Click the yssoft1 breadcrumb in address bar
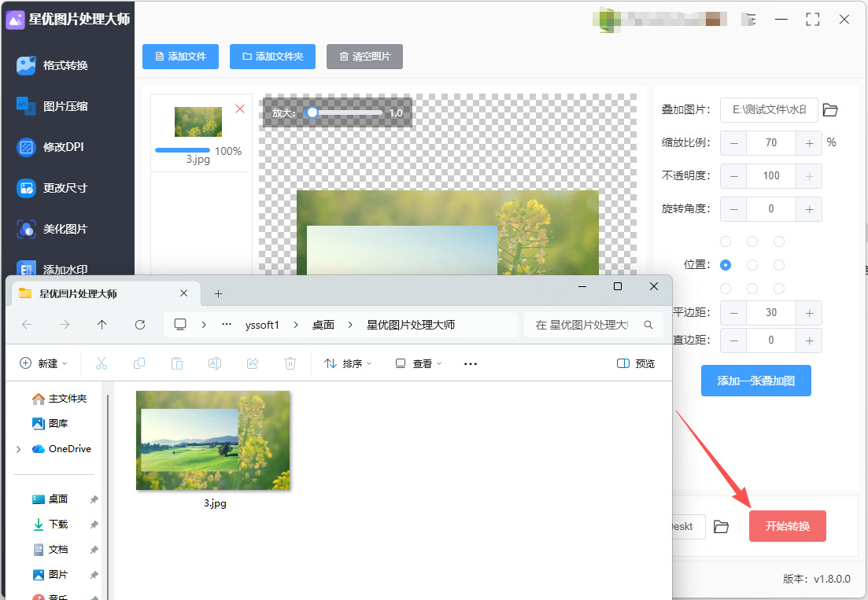 [262, 325]
